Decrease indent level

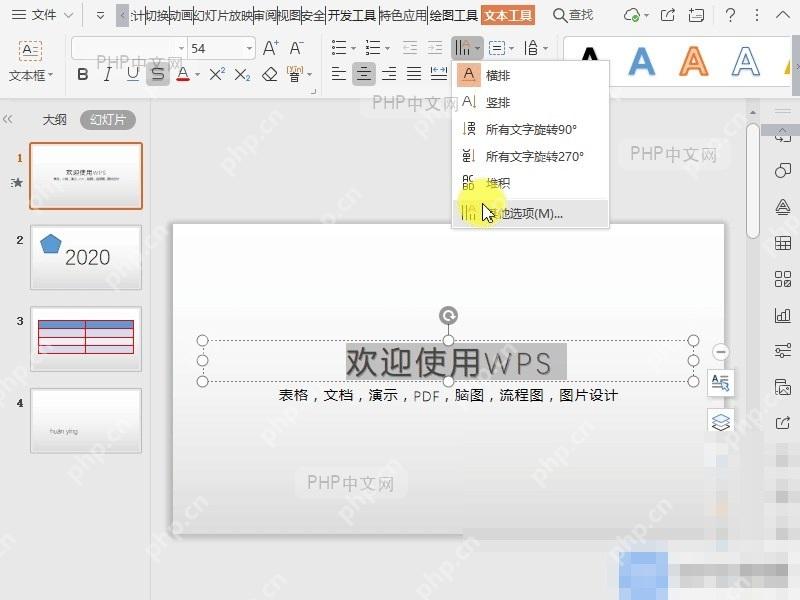410,48
